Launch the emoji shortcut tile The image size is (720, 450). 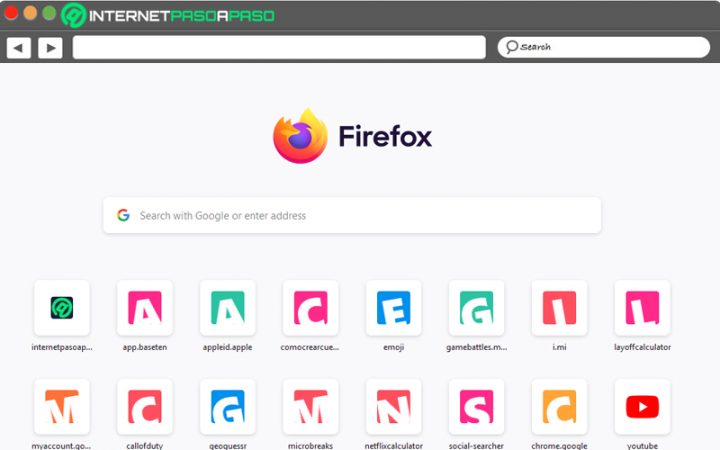click(x=393, y=308)
